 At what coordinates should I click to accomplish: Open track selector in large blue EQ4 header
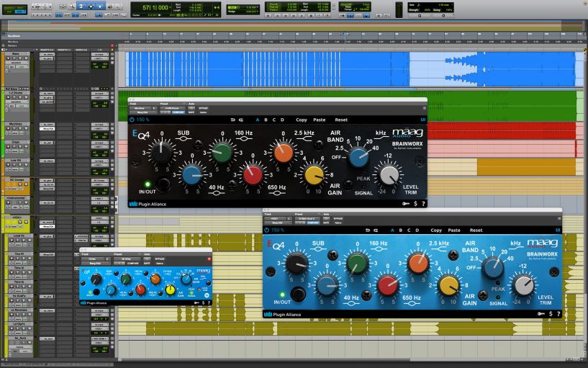point(275,219)
